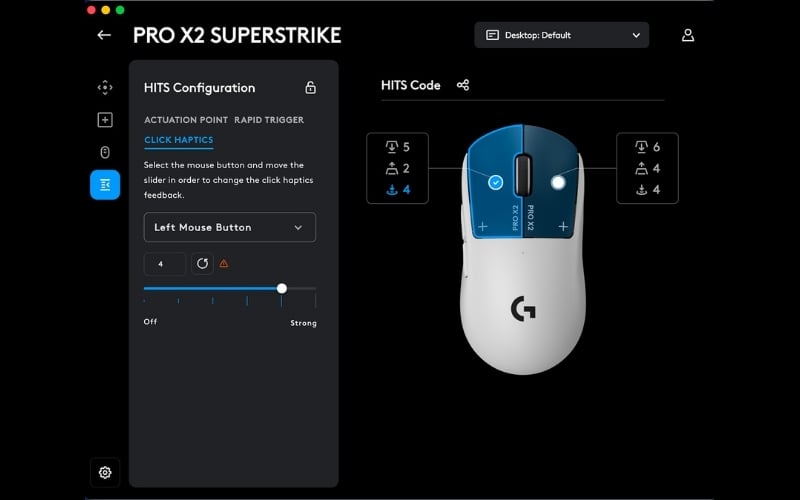Reset the click haptics value
Viewport: 800px width, 500px height.
[x=203, y=264]
